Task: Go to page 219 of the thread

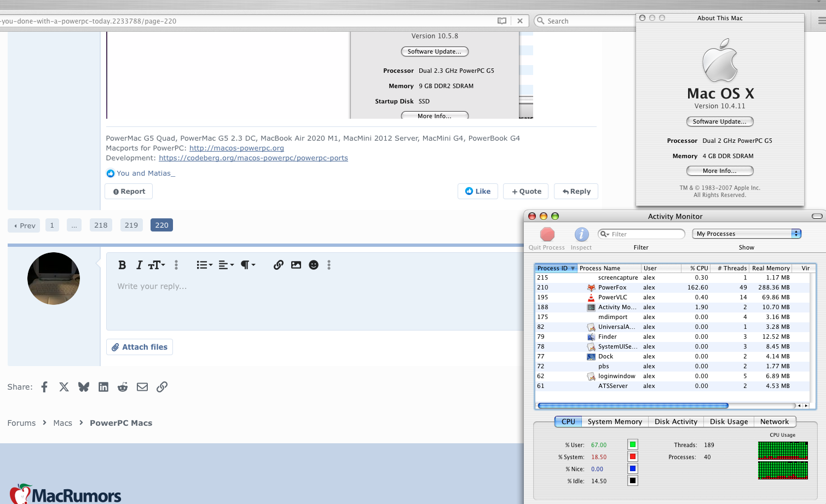Action: (131, 225)
